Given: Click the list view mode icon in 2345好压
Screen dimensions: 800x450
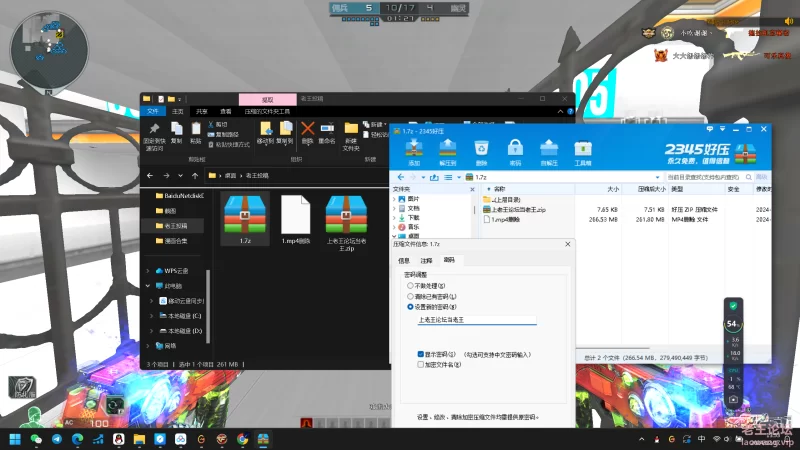Looking at the screenshot, I should click(448, 177).
